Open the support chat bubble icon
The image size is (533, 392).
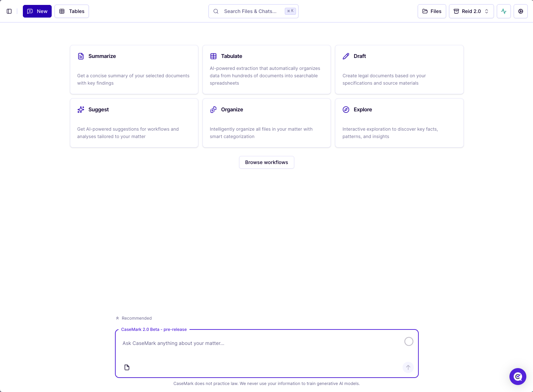(x=518, y=377)
